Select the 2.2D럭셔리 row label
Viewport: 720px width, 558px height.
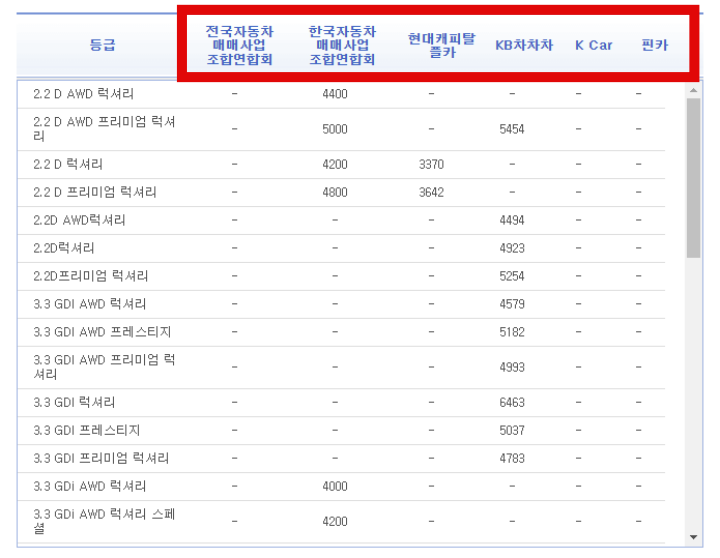pyautogui.click(x=64, y=248)
